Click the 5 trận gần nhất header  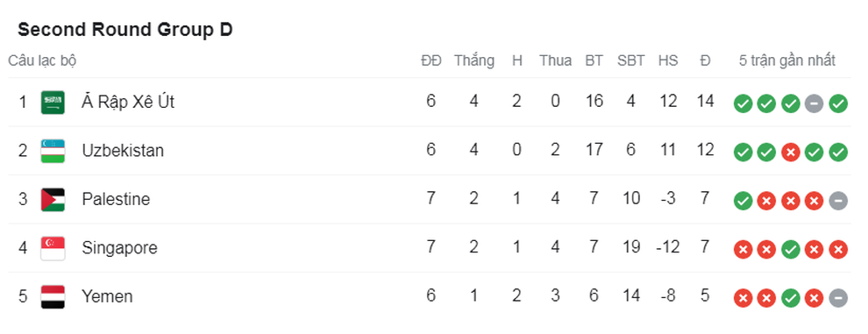(787, 60)
